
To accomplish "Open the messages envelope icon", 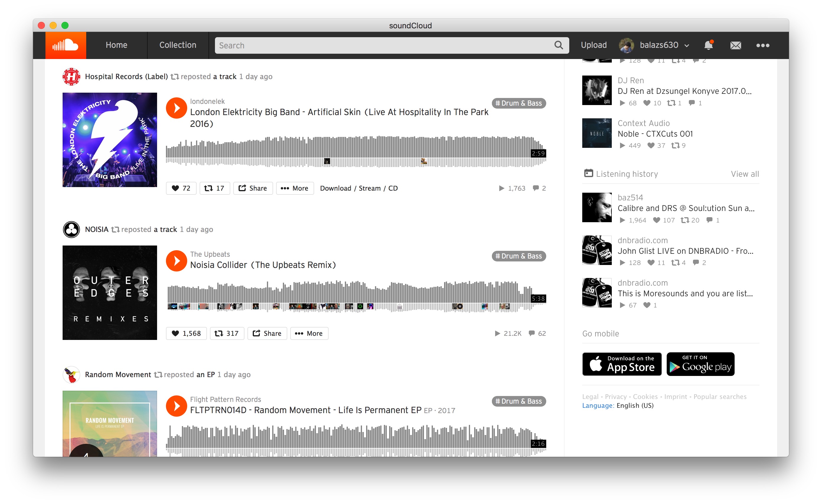I will (x=735, y=45).
